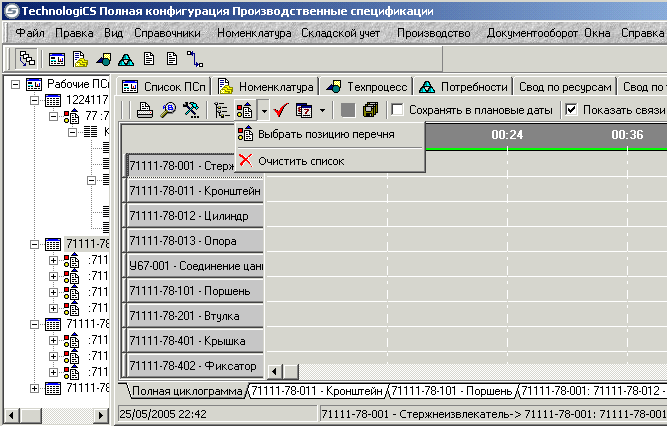The width and height of the screenshot is (667, 426).
Task: Click the '71111-78-101 - Поршень' row button
Action: pyautogui.click(x=195, y=291)
